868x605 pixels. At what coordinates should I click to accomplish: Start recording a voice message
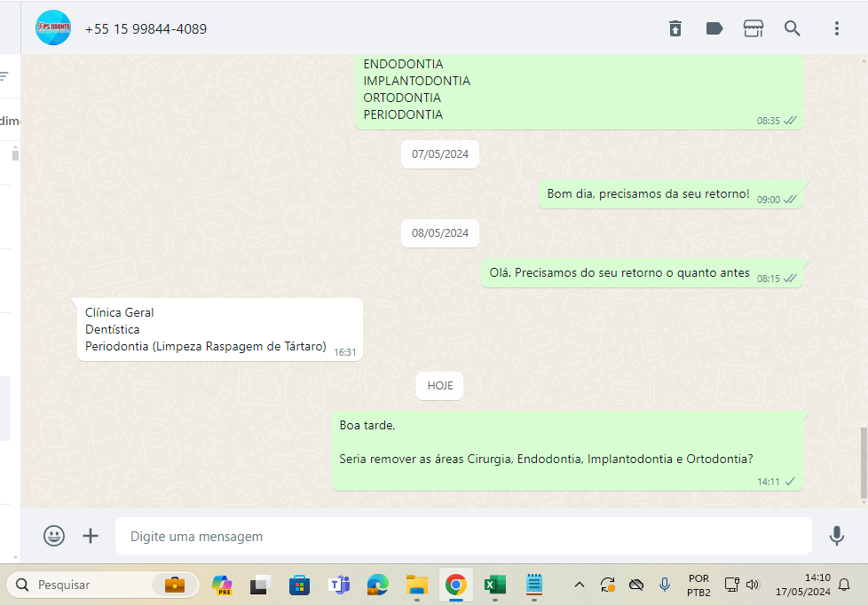tap(836, 536)
